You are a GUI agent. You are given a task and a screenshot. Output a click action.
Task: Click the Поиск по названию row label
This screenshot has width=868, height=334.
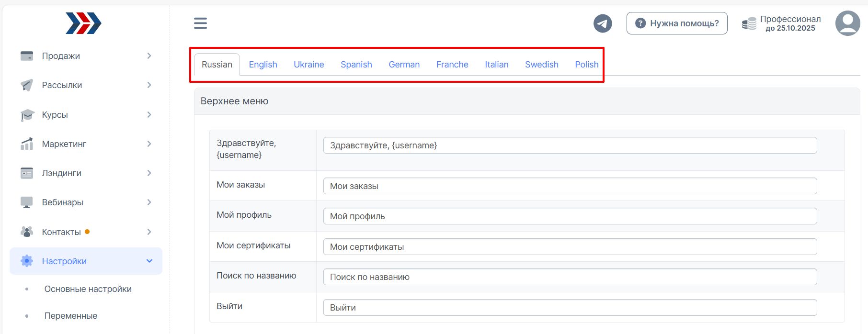click(x=256, y=276)
